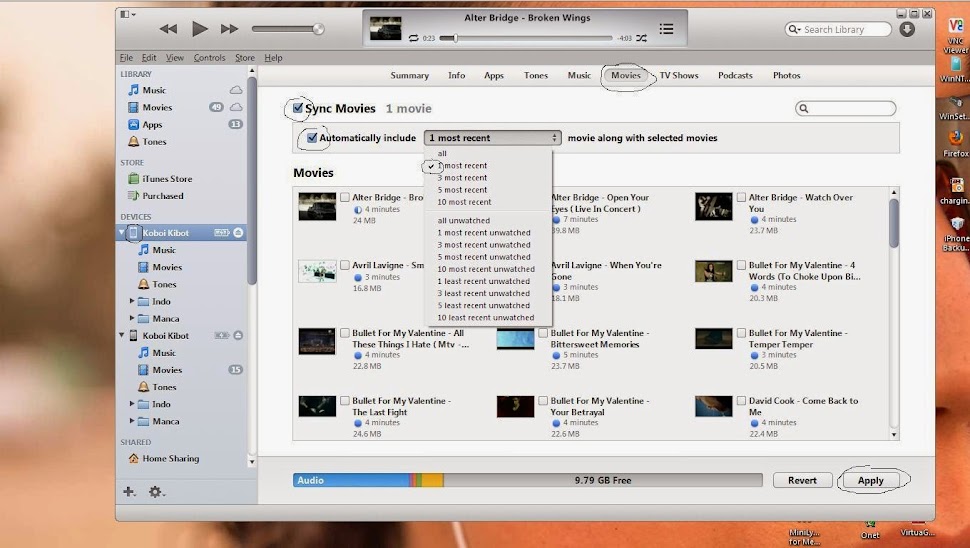Click the fast forward next track button
The image size is (970, 548).
point(230,28)
